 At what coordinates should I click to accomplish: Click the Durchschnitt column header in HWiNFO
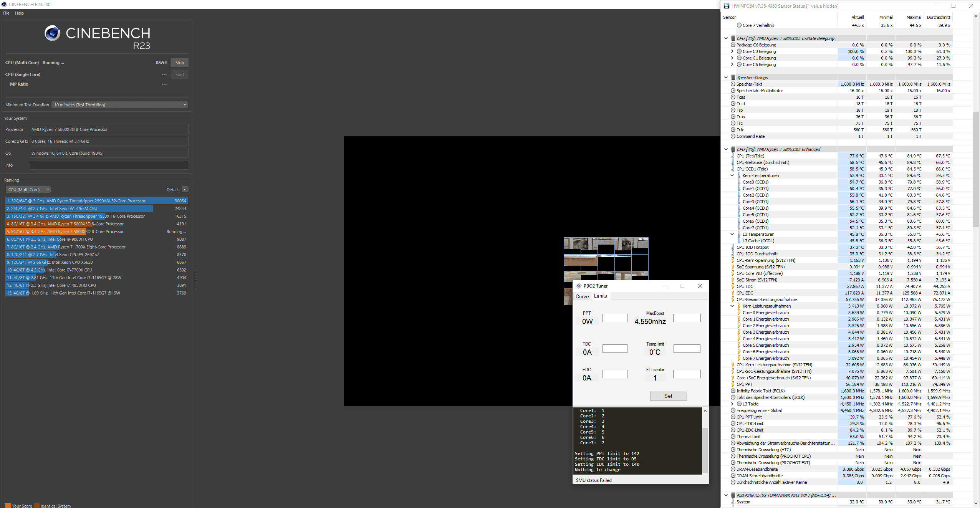click(x=938, y=17)
